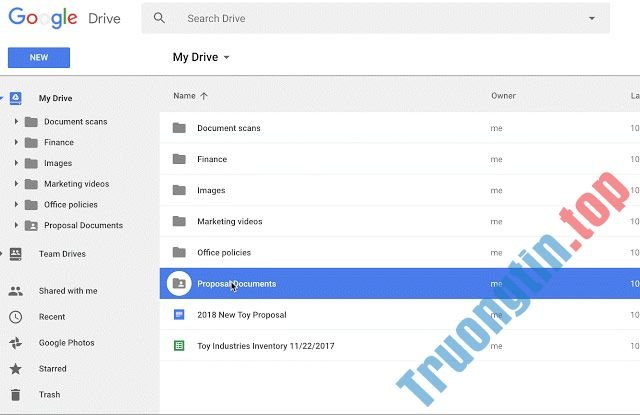The image size is (640, 415).
Task: Sort by Name column header
Action: click(x=184, y=96)
